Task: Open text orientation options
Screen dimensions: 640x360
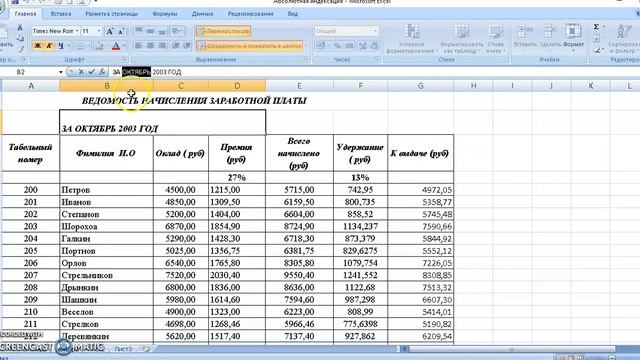Action: pos(177,31)
